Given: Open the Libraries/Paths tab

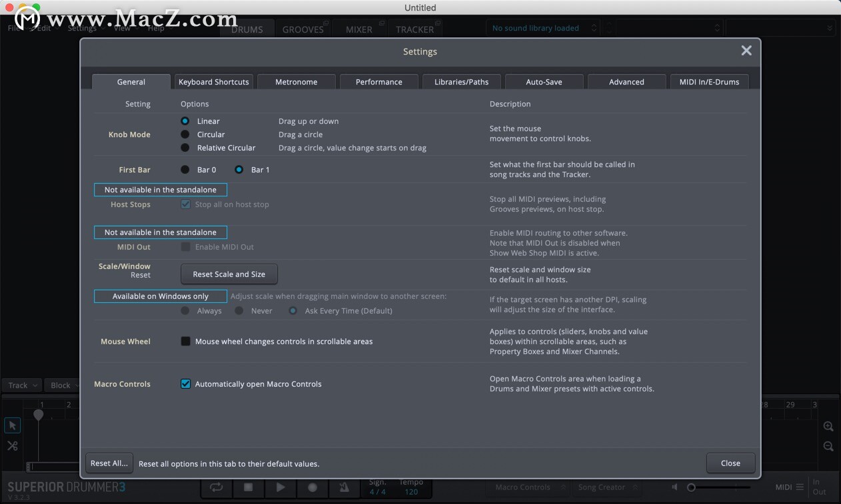Looking at the screenshot, I should pyautogui.click(x=462, y=82).
